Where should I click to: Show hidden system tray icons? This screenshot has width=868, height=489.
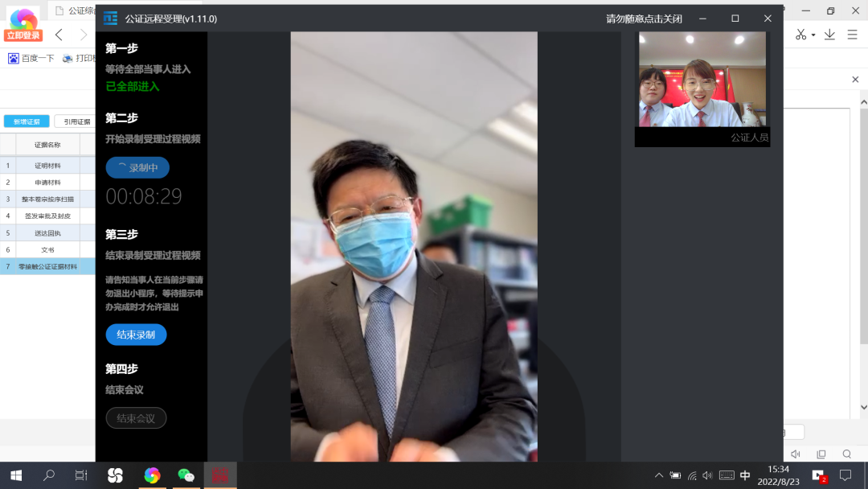click(x=659, y=475)
